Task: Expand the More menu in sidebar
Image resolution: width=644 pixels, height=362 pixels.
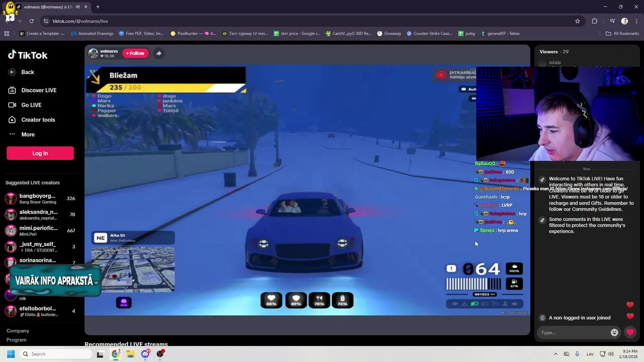Action: coord(22,134)
